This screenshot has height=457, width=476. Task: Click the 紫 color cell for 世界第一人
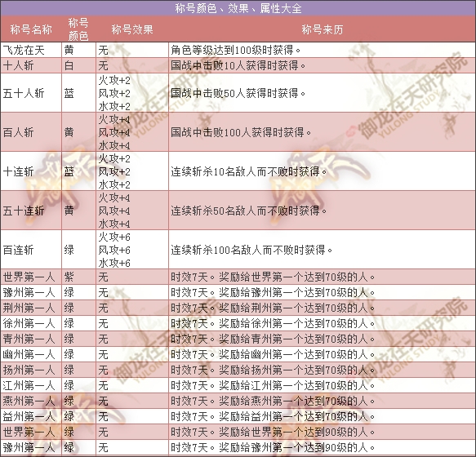pos(78,277)
